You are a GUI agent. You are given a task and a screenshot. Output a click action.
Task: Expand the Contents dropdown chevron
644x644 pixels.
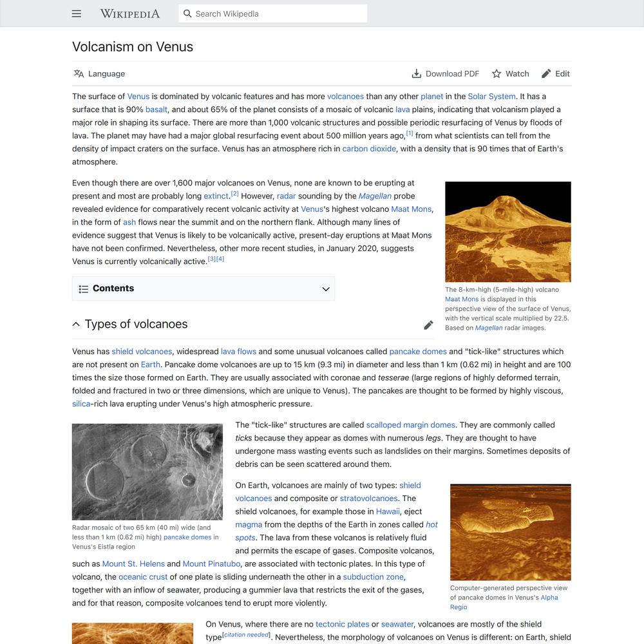pos(326,289)
